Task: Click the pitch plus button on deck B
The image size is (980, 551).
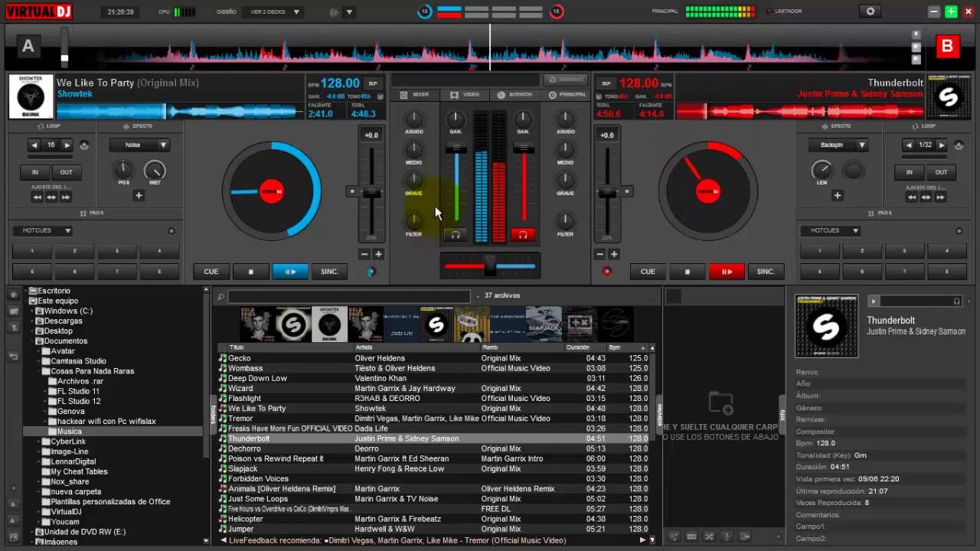Action: click(614, 254)
